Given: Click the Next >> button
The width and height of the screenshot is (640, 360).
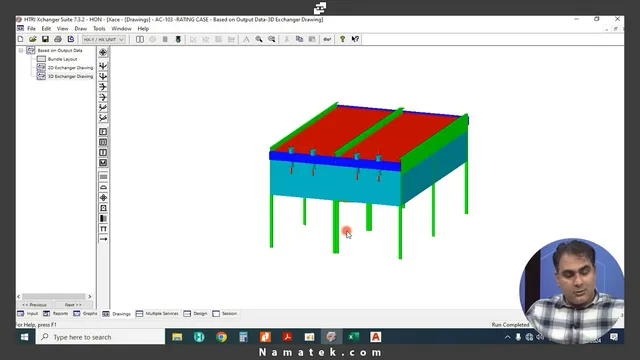Looking at the screenshot, I should pos(73,305).
